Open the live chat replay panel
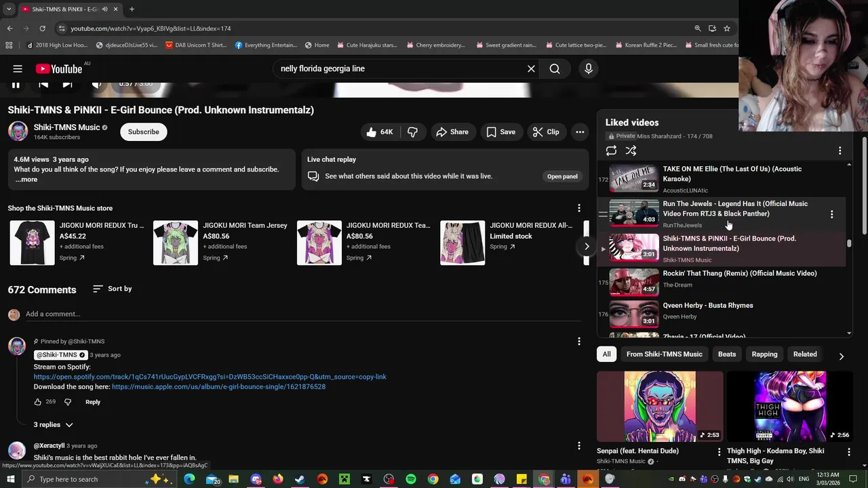Viewport: 868px width, 488px height. 562,176
